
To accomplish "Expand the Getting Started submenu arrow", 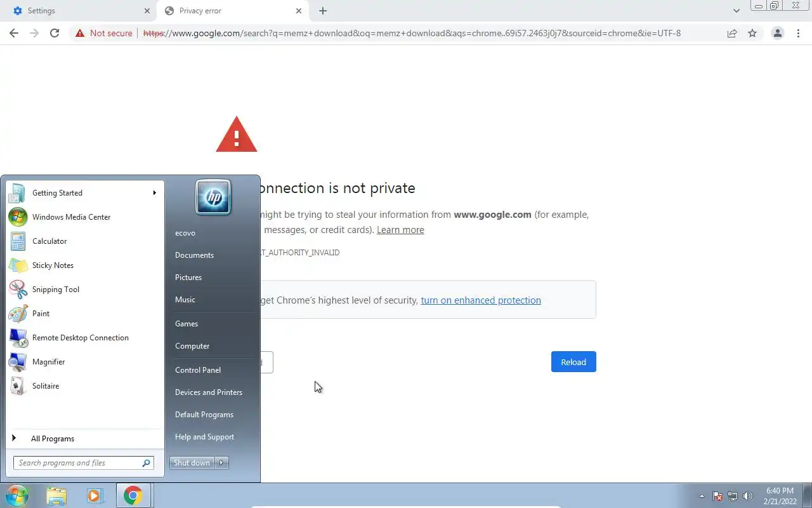I will pyautogui.click(x=154, y=193).
